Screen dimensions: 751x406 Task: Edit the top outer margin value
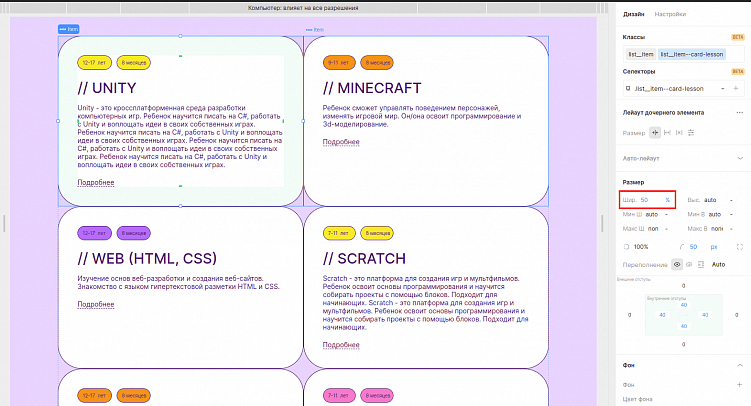pyautogui.click(x=683, y=286)
